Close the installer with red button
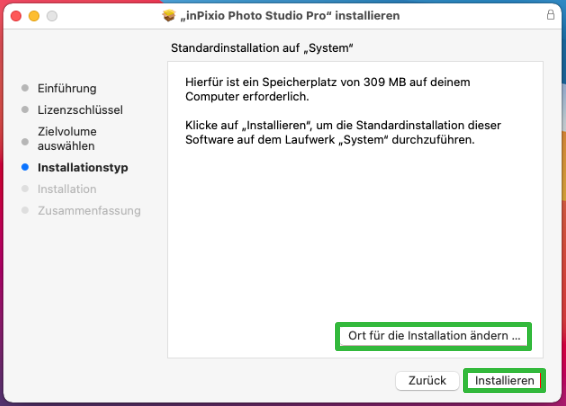The height and width of the screenshot is (406, 566). pos(16,16)
